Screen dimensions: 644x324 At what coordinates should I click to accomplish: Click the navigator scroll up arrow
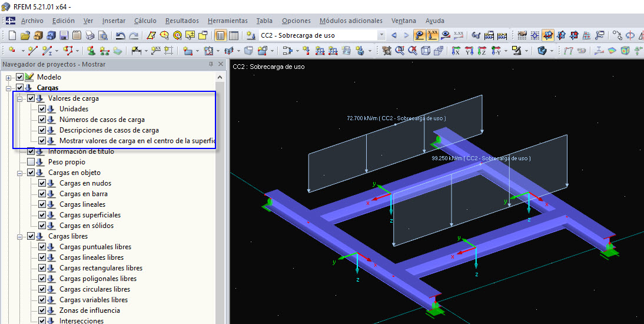[220, 77]
